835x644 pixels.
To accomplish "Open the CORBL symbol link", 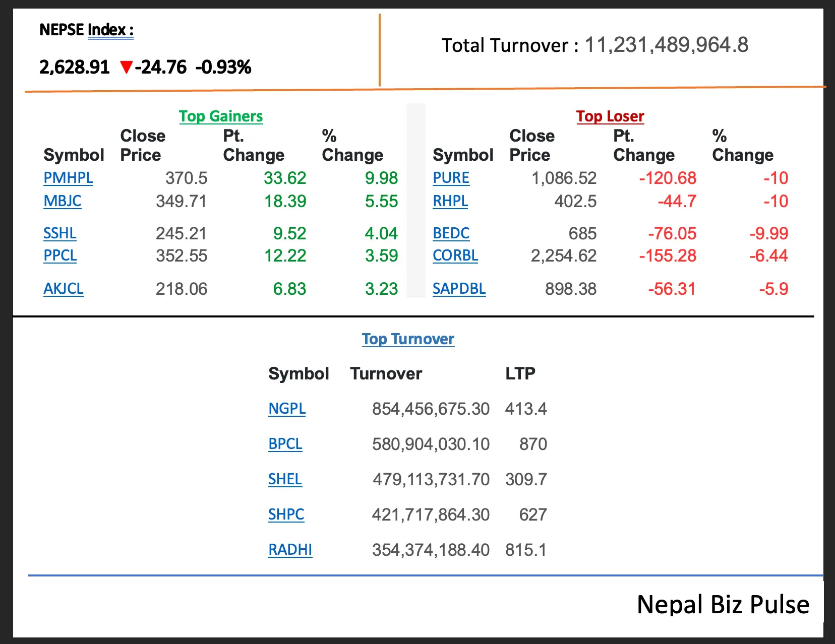I will (x=455, y=255).
